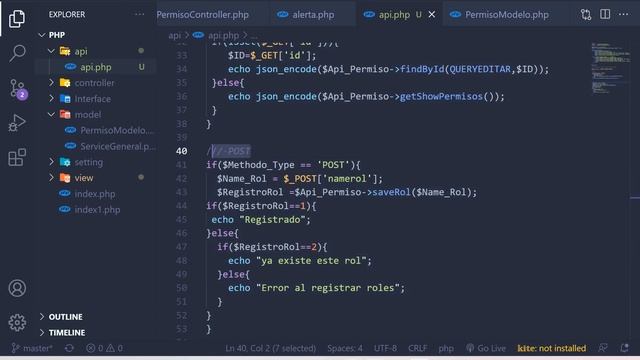
Task: Click the getShowPermisos method call
Action: tap(441, 97)
